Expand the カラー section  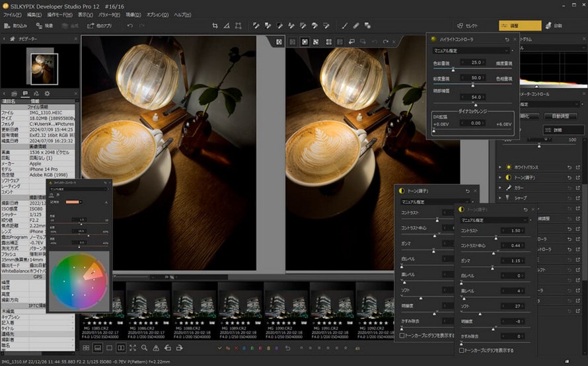[x=500, y=188]
